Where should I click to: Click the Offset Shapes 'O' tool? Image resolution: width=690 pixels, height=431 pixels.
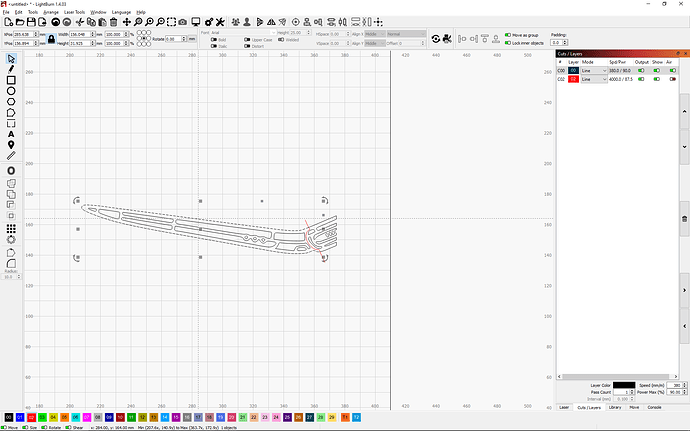click(11, 171)
